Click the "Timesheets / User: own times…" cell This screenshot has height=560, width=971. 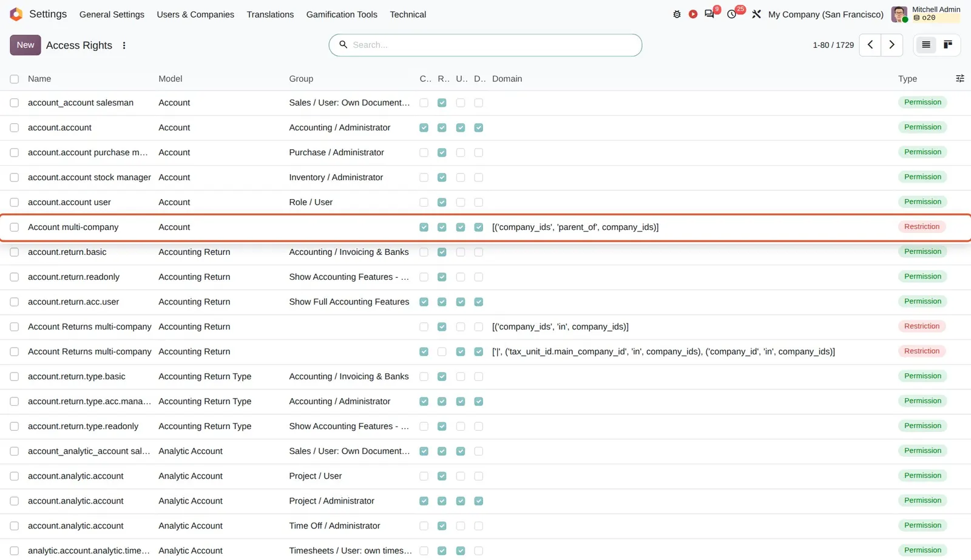(350, 551)
